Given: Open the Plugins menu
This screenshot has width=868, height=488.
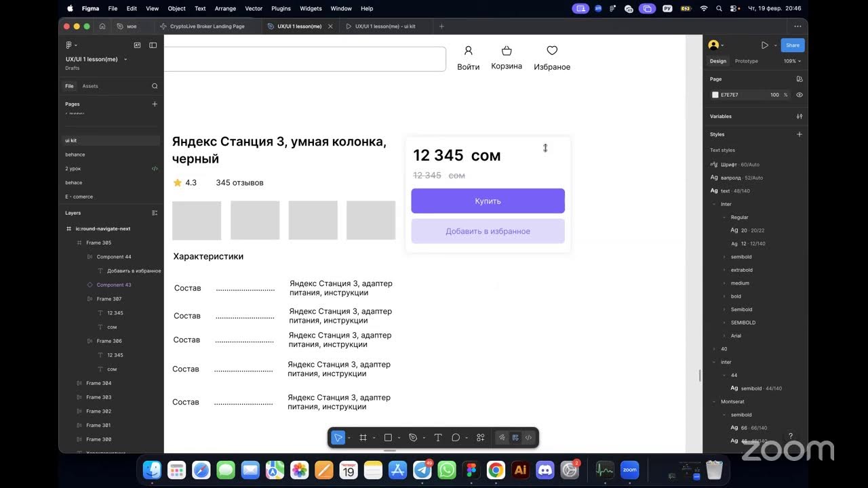Looking at the screenshot, I should click(281, 8).
